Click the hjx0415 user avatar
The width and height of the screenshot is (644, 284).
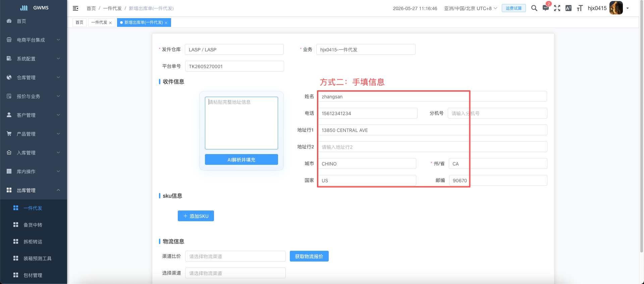pos(616,8)
